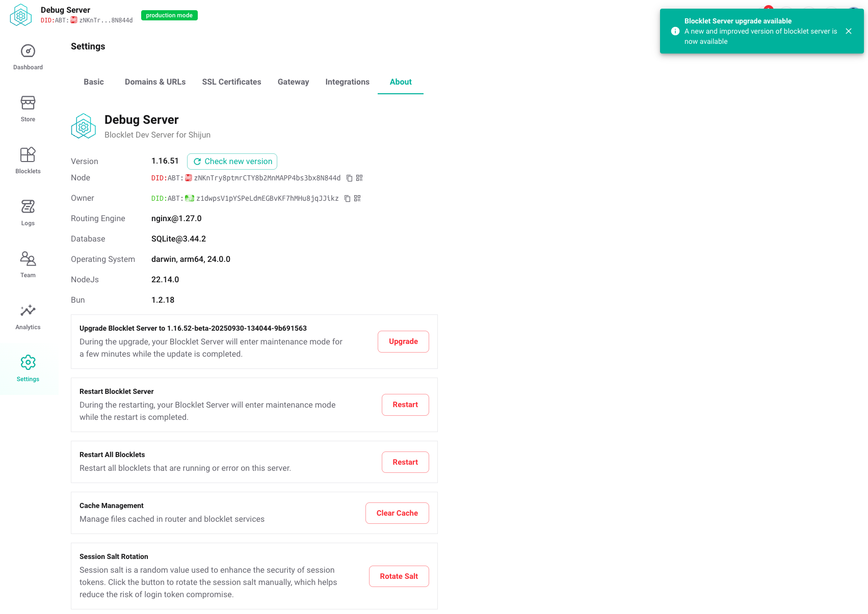This screenshot has width=868, height=614.
Task: Copy the Owner DID
Action: click(347, 198)
